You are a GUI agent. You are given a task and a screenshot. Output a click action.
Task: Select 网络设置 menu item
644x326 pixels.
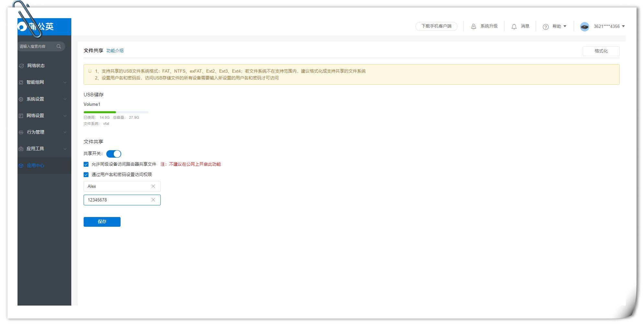(44, 116)
